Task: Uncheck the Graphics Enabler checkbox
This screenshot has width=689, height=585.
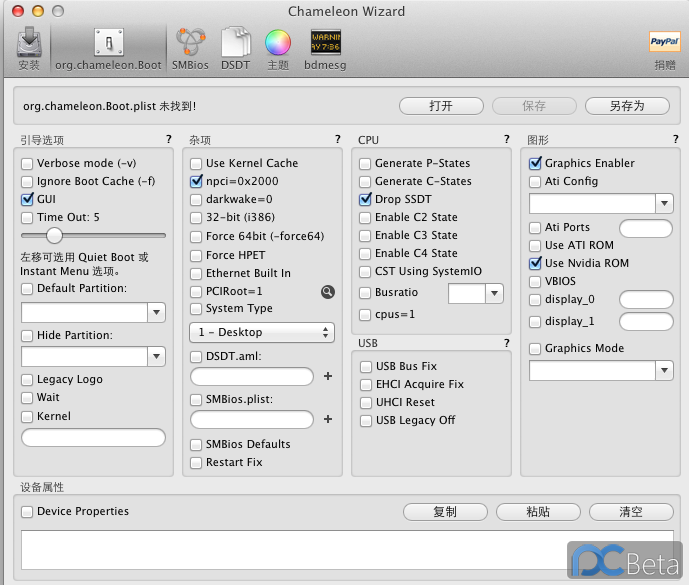Action: (x=536, y=163)
